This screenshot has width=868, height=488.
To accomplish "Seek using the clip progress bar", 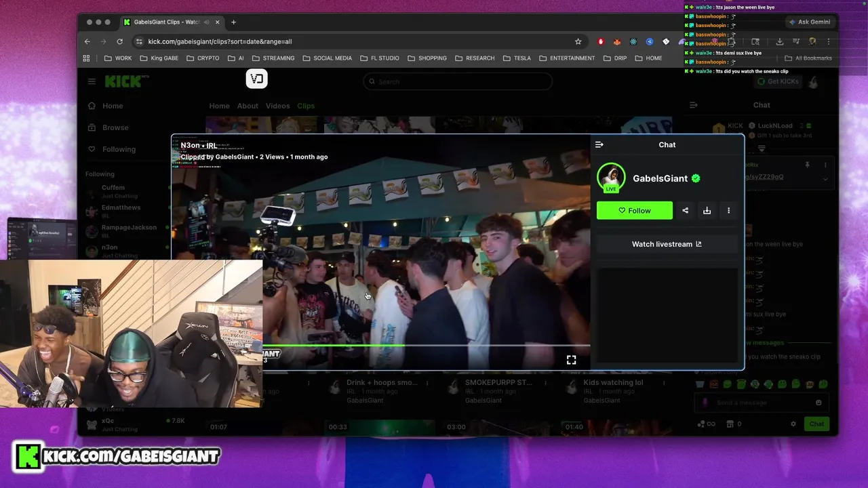I will (426, 345).
